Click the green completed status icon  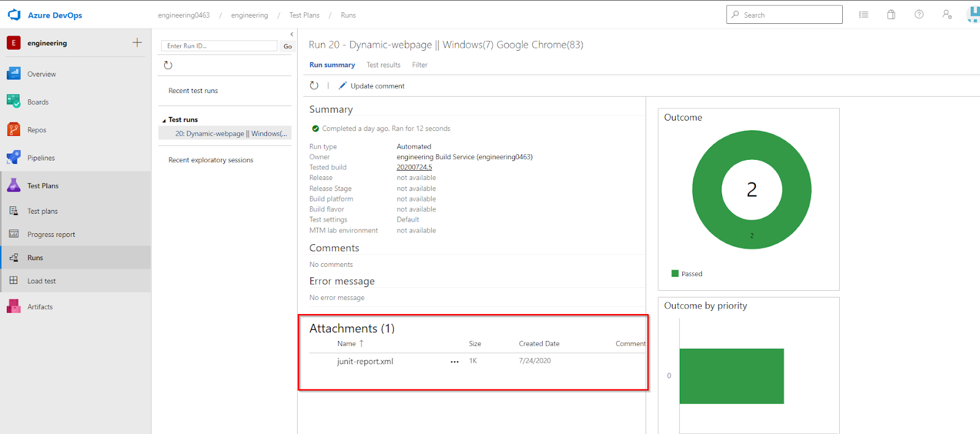pos(315,129)
